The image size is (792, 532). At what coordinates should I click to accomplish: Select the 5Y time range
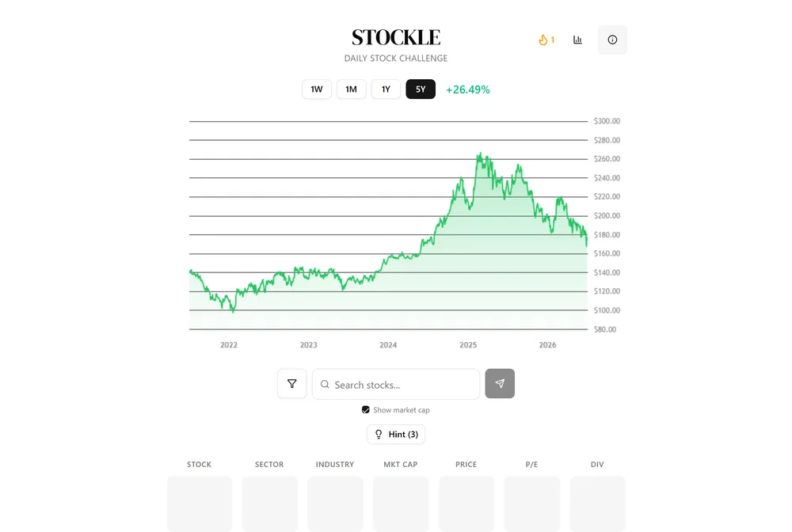click(x=421, y=89)
